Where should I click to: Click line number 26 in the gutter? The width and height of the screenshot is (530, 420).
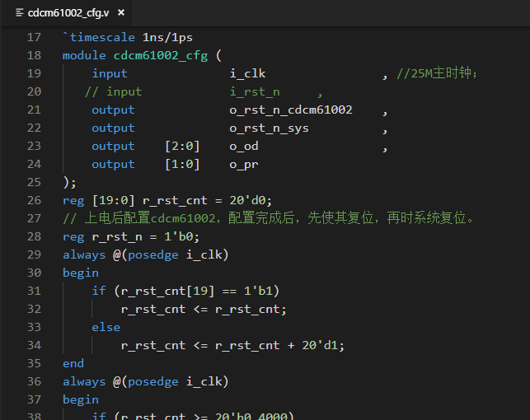coord(33,200)
